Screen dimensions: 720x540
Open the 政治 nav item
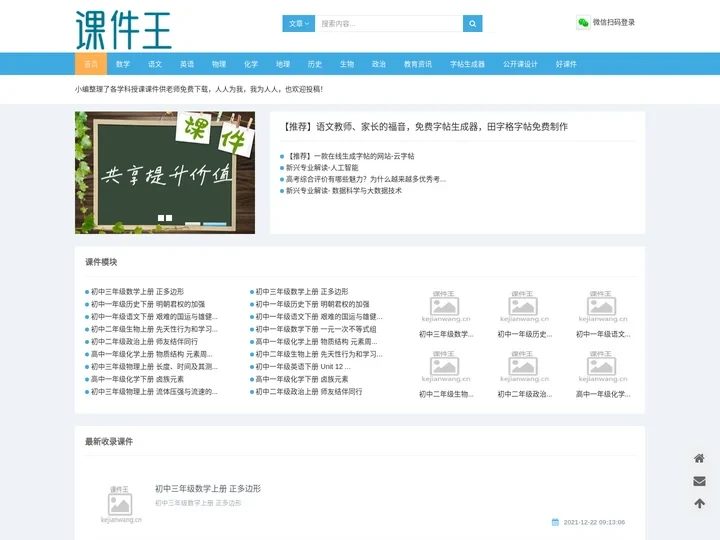(x=379, y=64)
